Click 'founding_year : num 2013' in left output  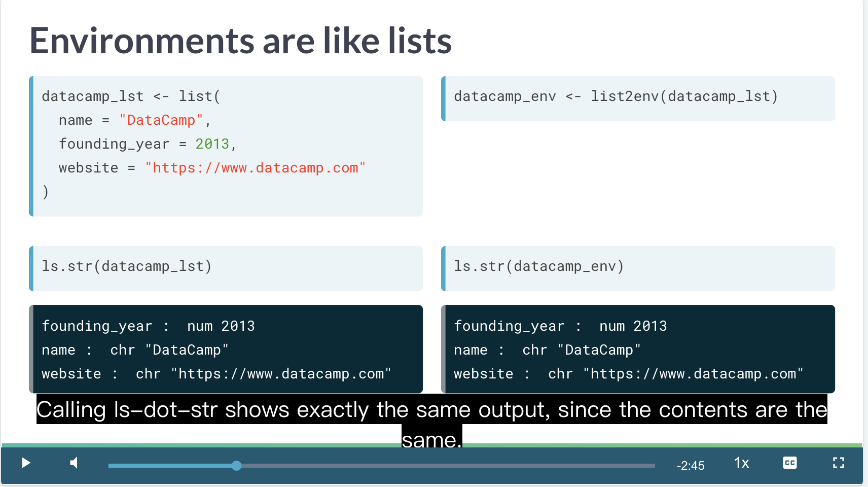click(x=148, y=326)
